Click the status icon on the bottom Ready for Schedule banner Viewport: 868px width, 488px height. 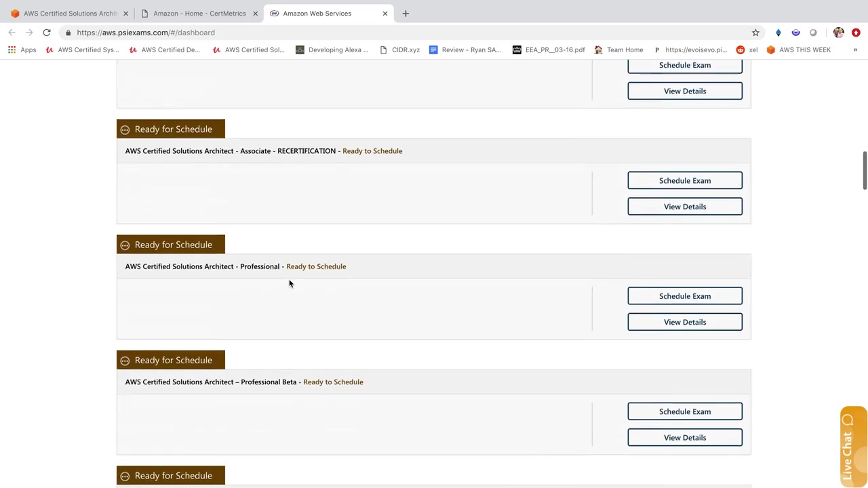(125, 476)
